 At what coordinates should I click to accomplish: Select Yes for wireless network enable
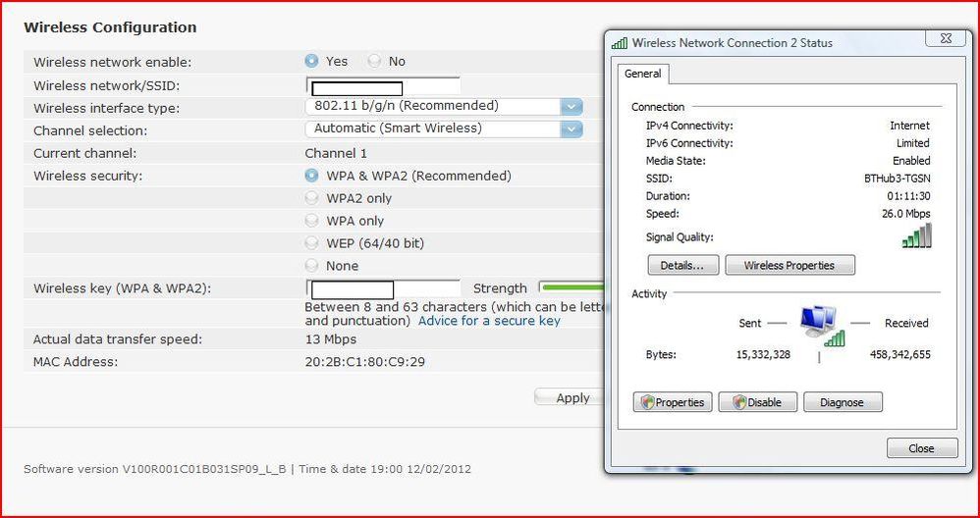(311, 61)
